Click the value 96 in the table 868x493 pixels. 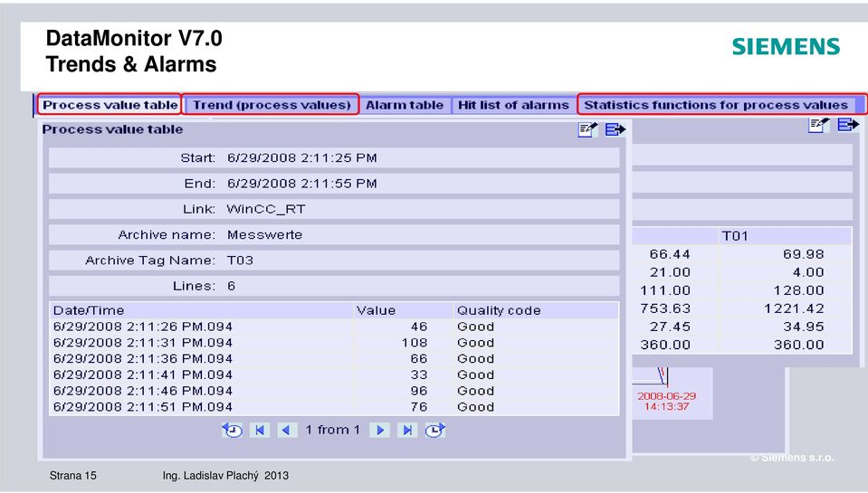[419, 391]
